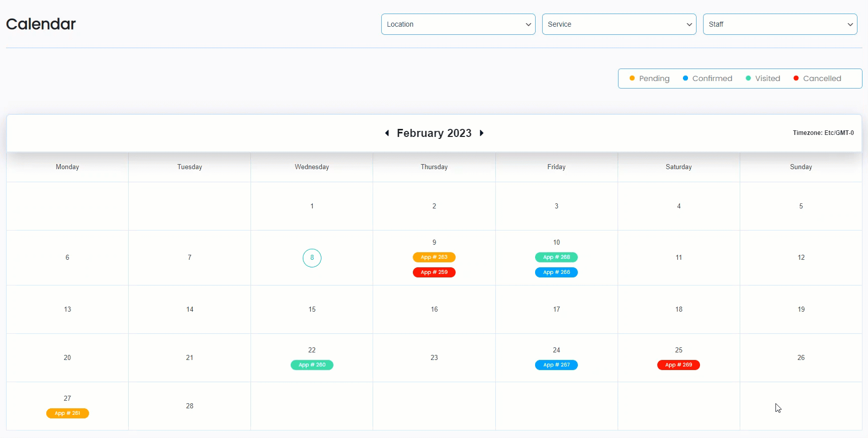Open visited appointment App # 260
The image size is (868, 438).
click(312, 365)
